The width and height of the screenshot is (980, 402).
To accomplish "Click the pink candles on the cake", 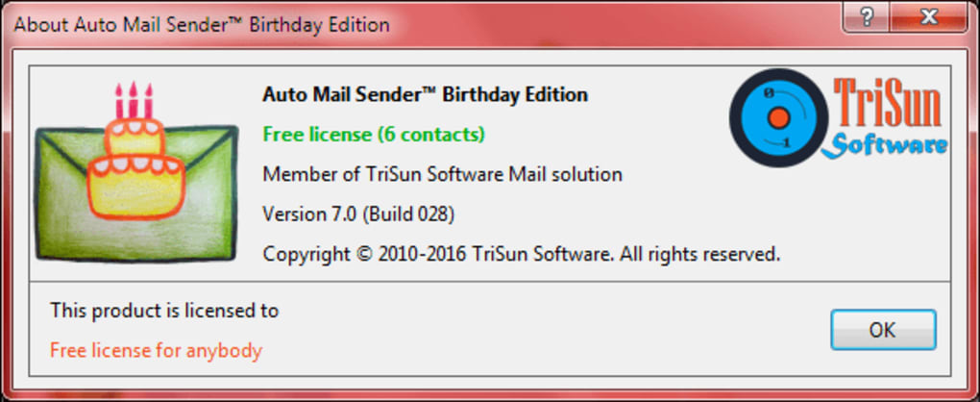I will 134,100.
